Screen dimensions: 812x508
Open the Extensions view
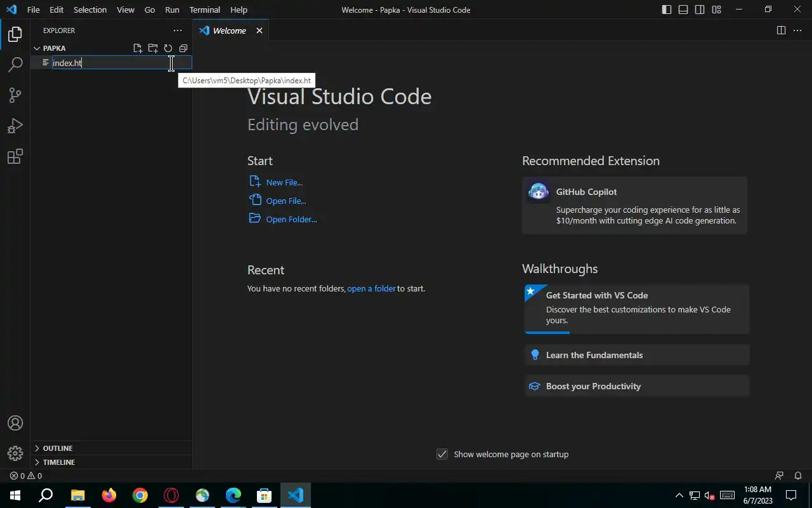click(x=15, y=156)
